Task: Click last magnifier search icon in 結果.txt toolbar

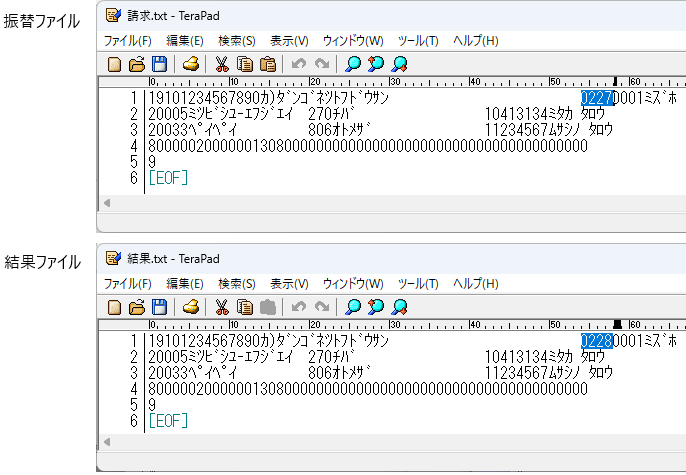Action: [399, 307]
